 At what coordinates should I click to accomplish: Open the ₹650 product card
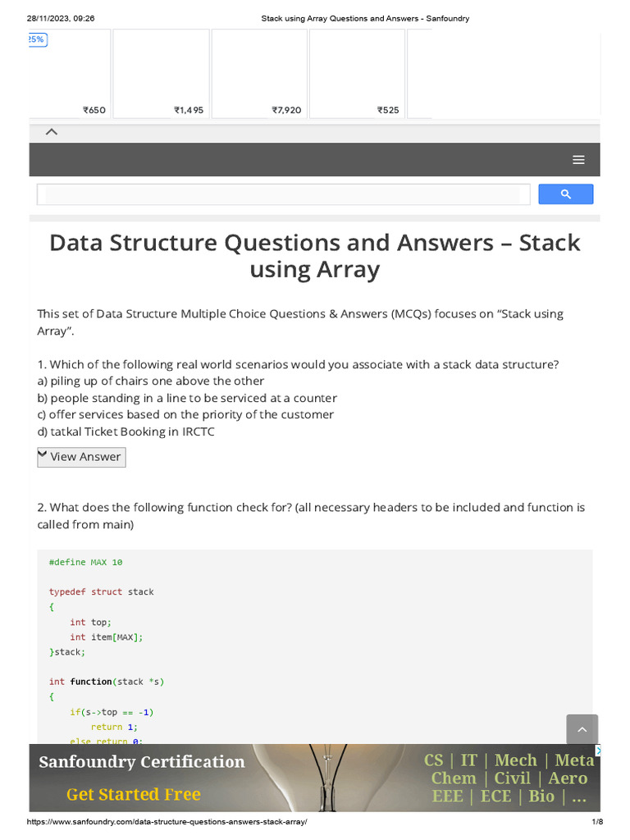click(x=71, y=74)
